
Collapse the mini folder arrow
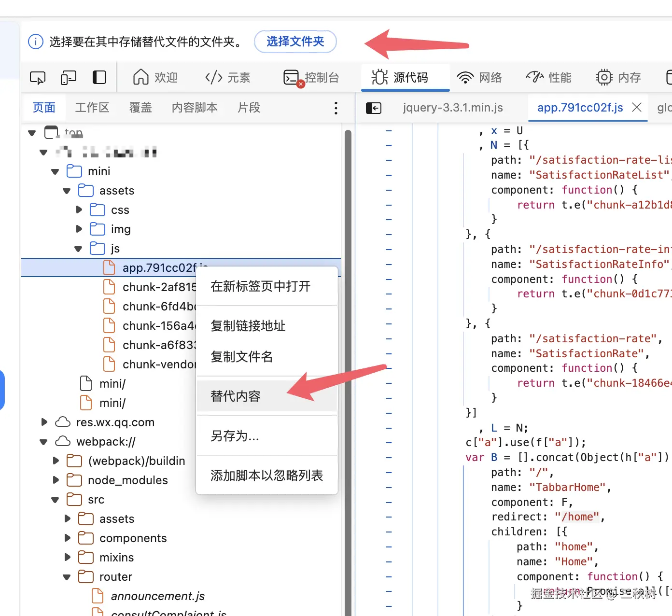(x=55, y=171)
